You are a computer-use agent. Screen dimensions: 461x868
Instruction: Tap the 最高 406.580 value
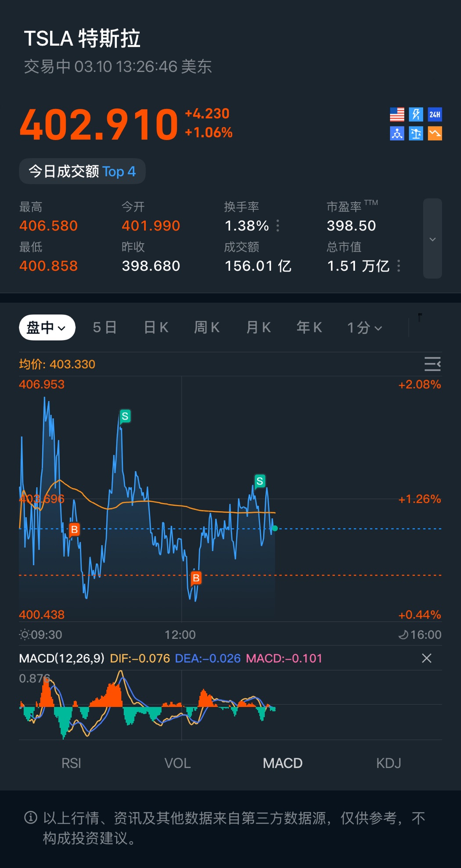pos(48,226)
